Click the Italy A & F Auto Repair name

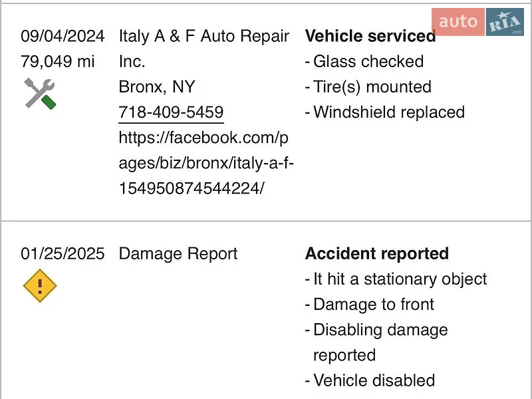(x=204, y=49)
